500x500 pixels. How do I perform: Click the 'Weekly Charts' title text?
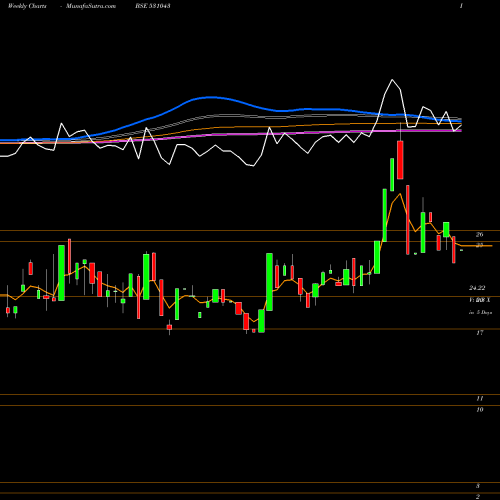click(27, 6)
